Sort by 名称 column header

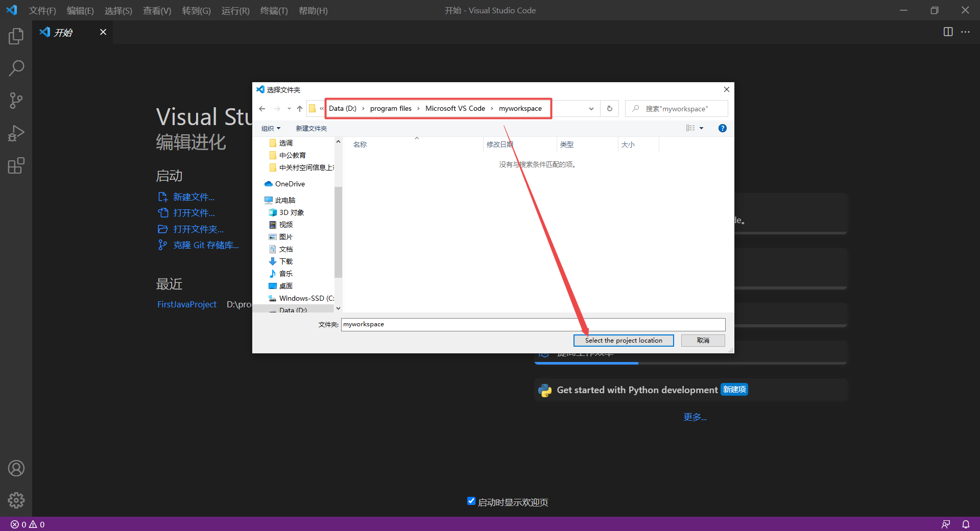point(360,144)
